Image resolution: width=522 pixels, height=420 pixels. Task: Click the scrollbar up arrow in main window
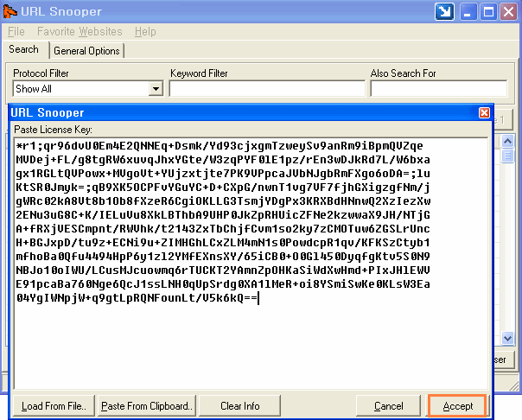[507, 142]
